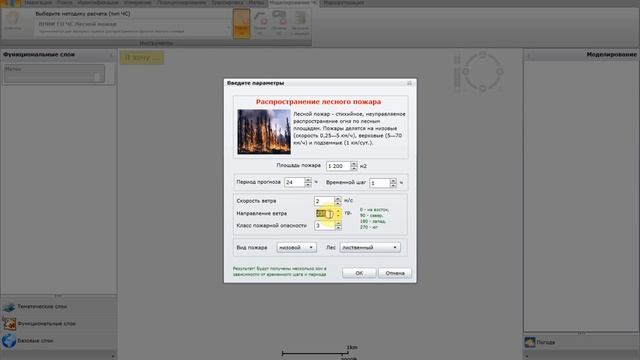Click the orange highlighted tool button in ribbon
This screenshot has width=640, height=360.
pyautogui.click(x=241, y=24)
